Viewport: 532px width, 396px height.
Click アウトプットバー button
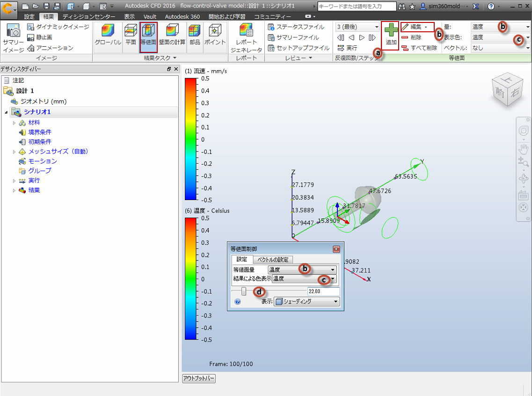[199, 378]
